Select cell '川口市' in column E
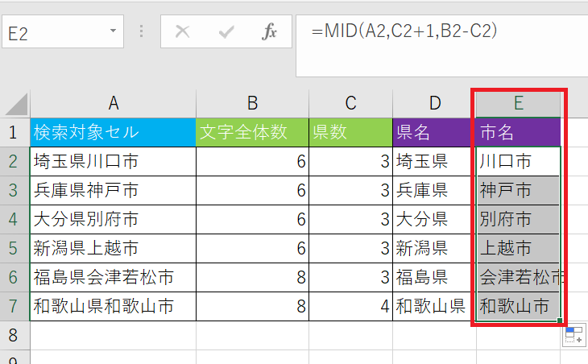Screen dimensions: 588x364 518,161
